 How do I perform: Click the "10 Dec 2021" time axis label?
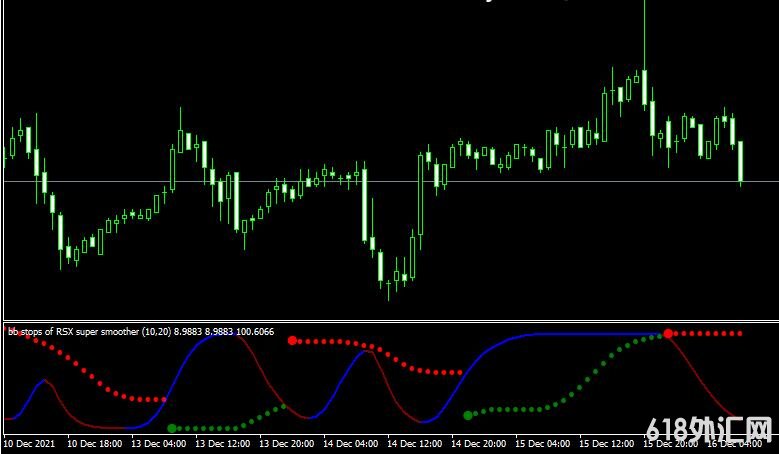click(x=29, y=443)
